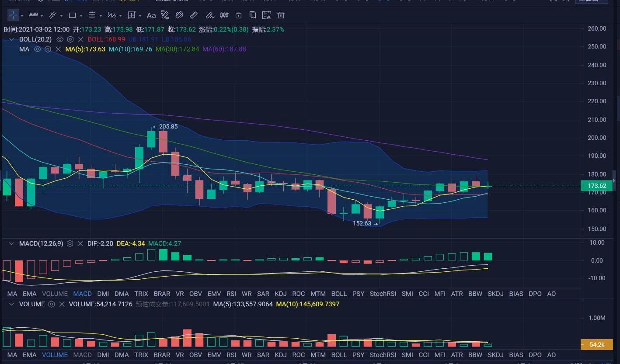Click the trash icon to delete drawings

(281, 15)
